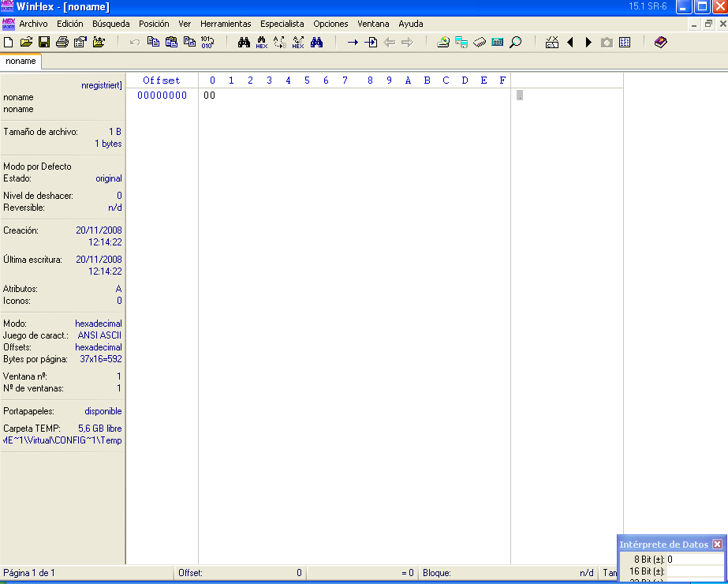
Task: Click the clone disk icon with two drives
Action: point(461,43)
